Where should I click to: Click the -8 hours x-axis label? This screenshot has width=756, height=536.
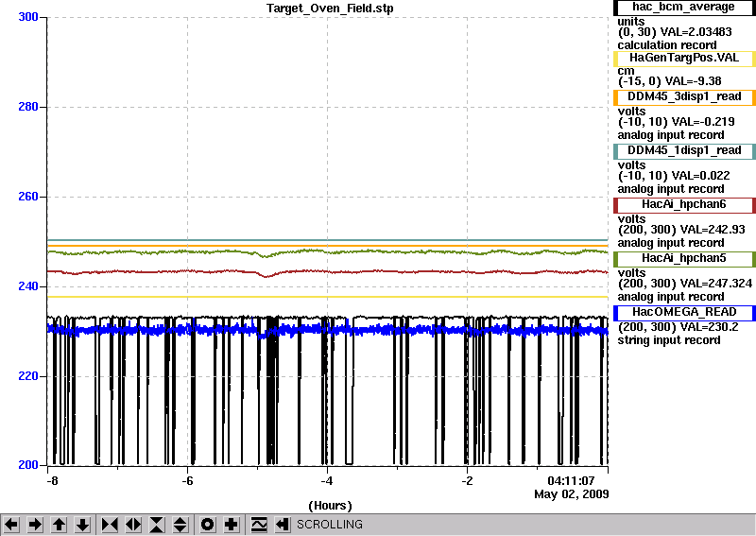(x=52, y=481)
